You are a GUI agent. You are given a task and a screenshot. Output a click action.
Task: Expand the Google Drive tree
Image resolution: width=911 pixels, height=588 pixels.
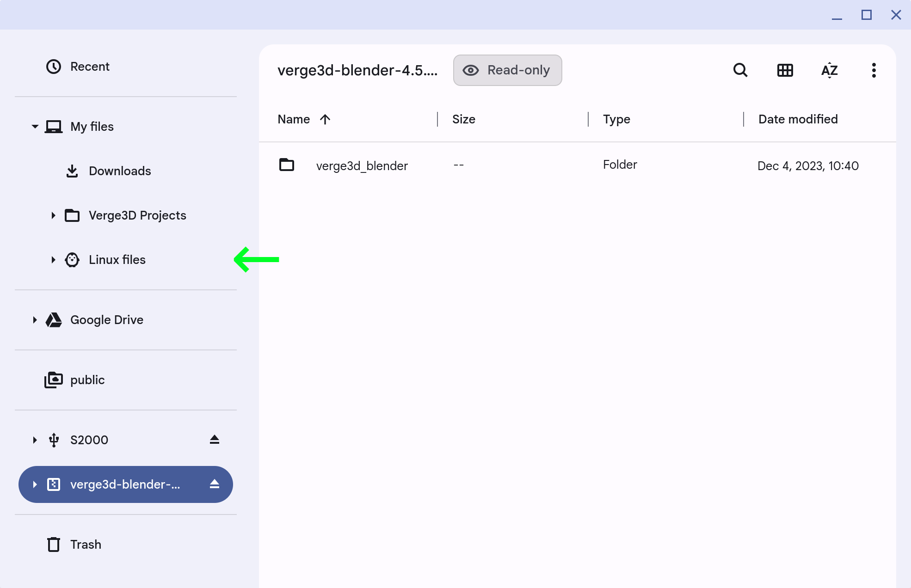pos(35,320)
